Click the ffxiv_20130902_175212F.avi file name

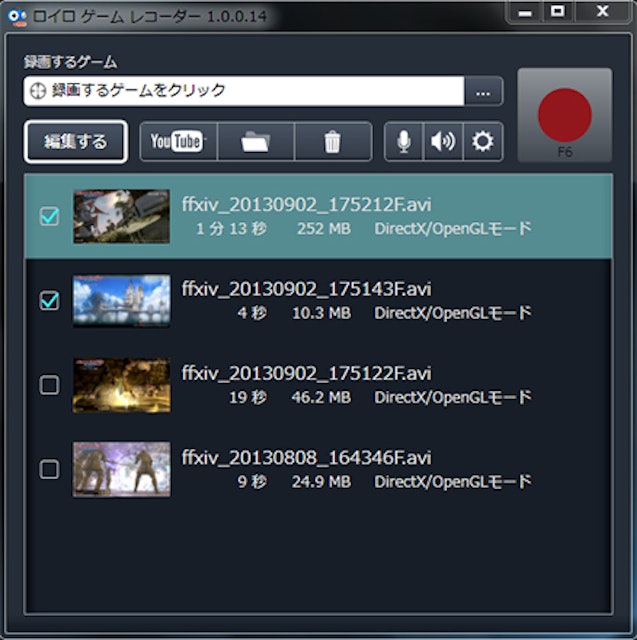(307, 205)
